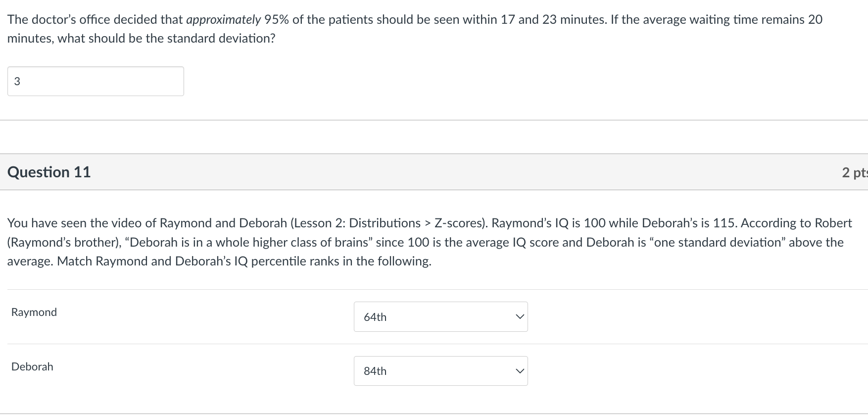
Task: Open Raymond's percentile rank dropdown
Action: (440, 317)
